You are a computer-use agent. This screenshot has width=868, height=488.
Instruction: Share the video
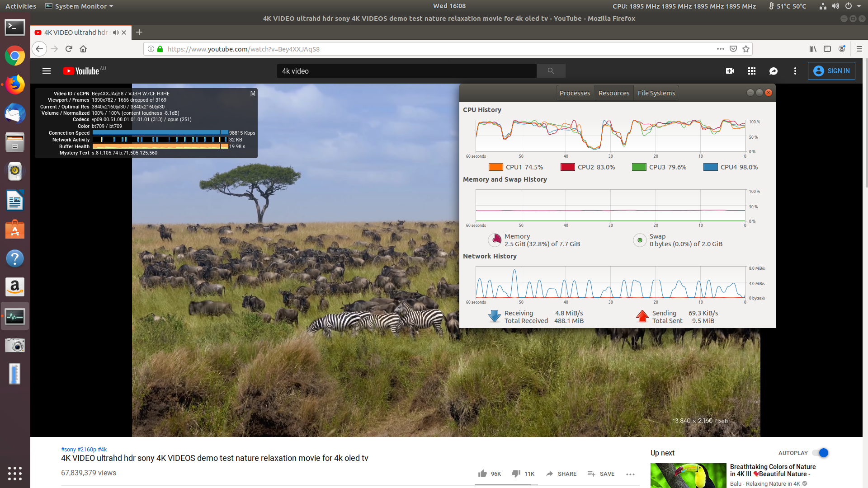coord(561,474)
